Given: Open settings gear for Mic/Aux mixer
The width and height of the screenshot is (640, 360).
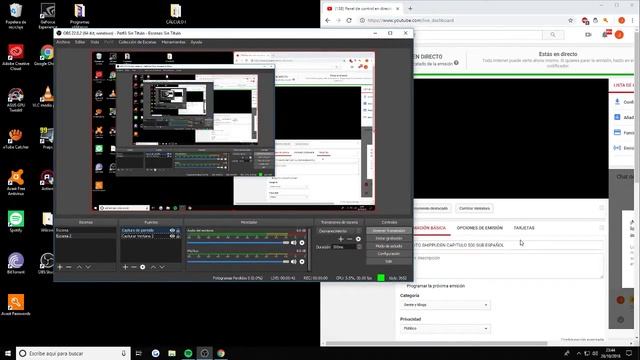Looking at the screenshot, I should click(x=302, y=262).
